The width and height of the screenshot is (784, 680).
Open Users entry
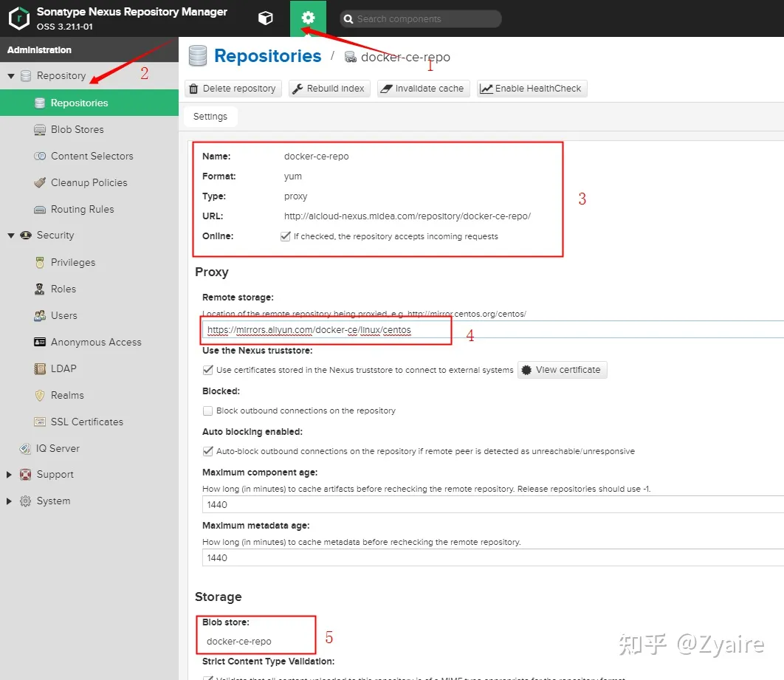[x=64, y=315]
